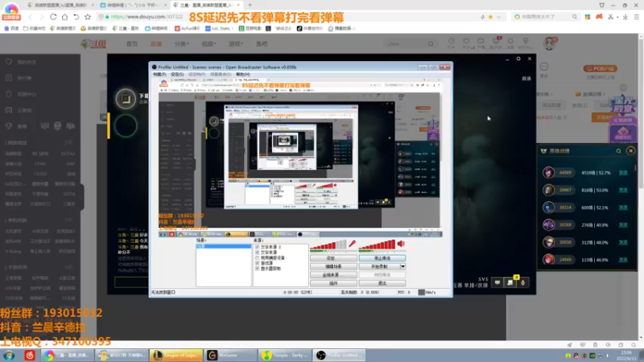Open a new browser tab
The height and width of the screenshot is (362, 644).
coord(250,5)
